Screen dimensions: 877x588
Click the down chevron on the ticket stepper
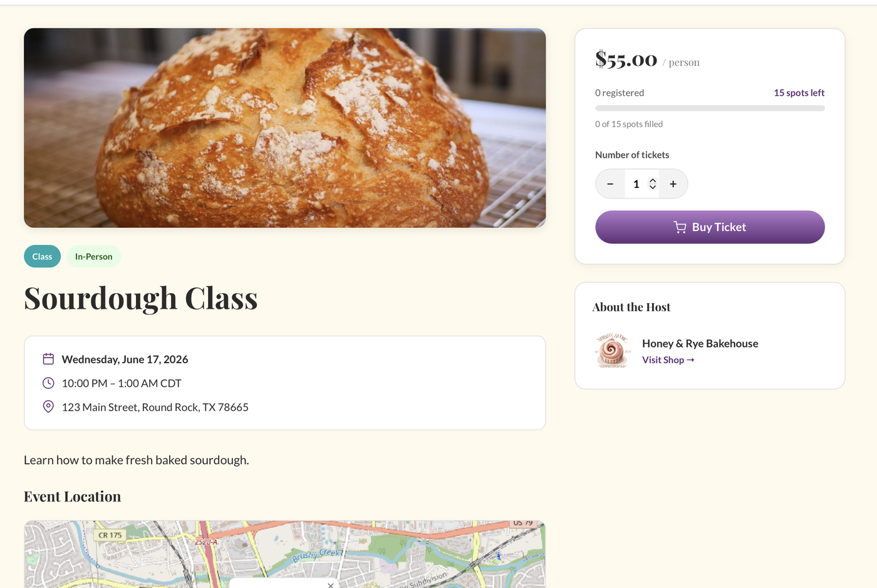coord(652,187)
